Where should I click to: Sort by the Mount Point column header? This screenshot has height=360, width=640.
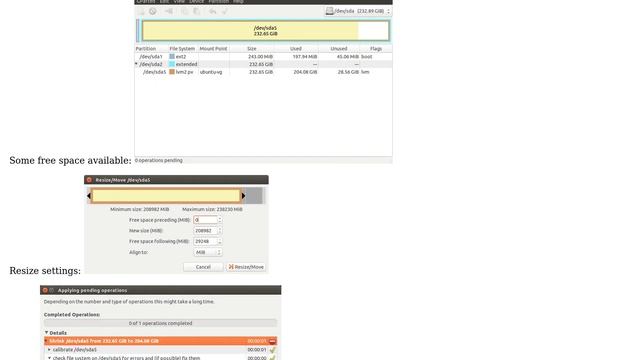[213, 49]
